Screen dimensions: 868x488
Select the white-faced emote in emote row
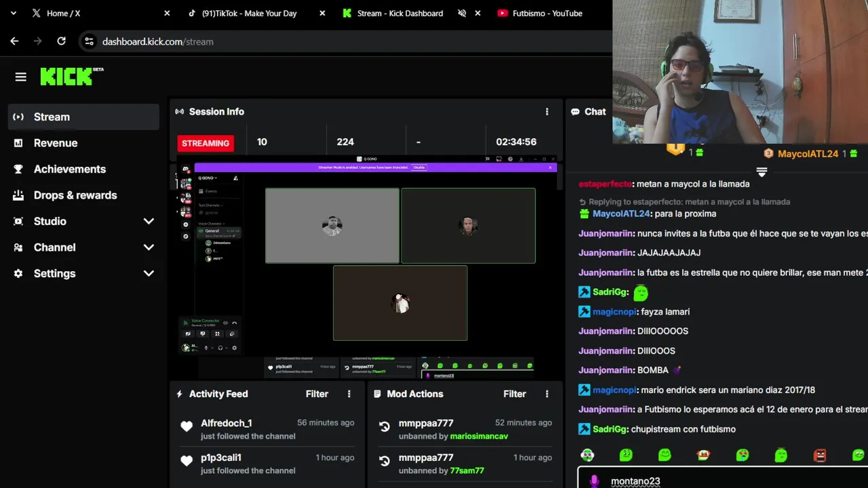pyautogui.click(x=587, y=455)
